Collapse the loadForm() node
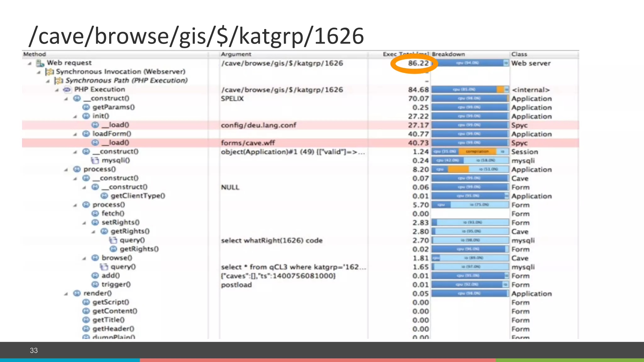Viewport: 644px width, 362px height. pos(75,134)
